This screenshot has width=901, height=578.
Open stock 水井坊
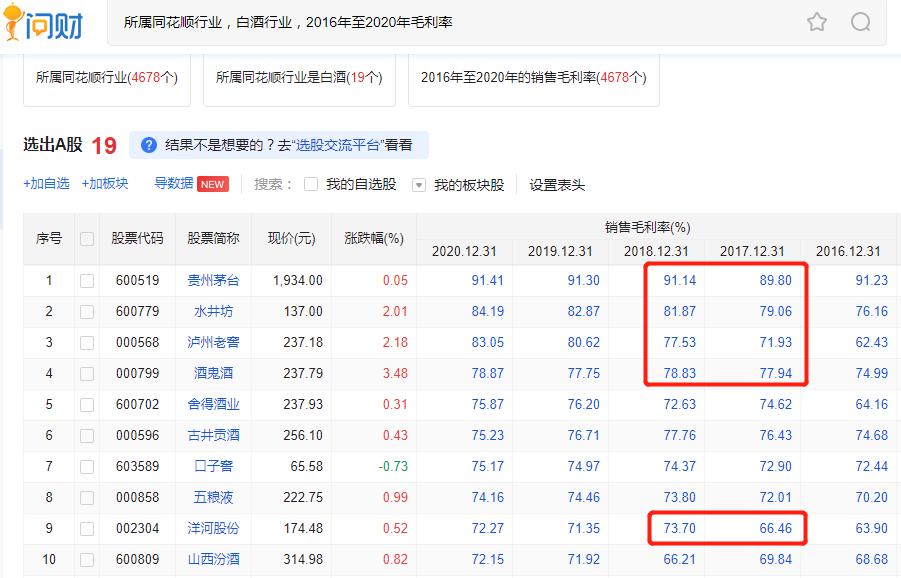point(213,311)
